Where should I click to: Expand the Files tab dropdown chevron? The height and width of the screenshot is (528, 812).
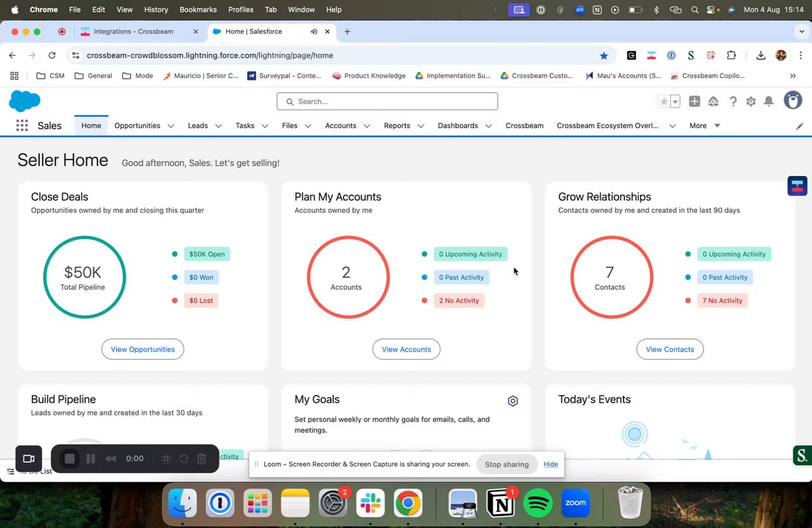308,126
